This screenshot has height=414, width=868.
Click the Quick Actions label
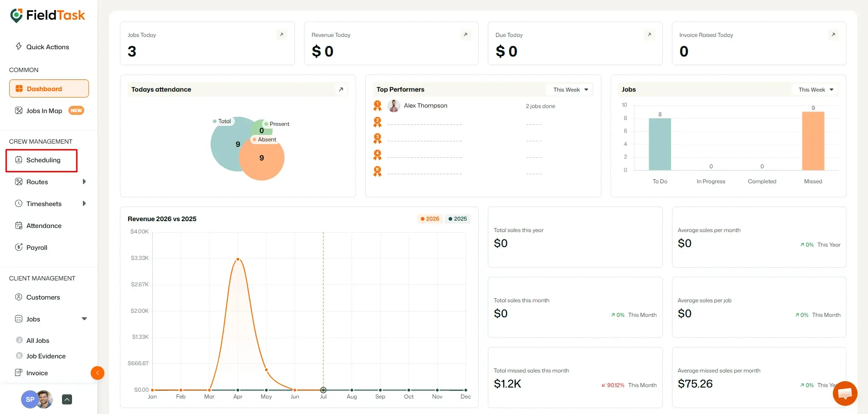(x=47, y=47)
